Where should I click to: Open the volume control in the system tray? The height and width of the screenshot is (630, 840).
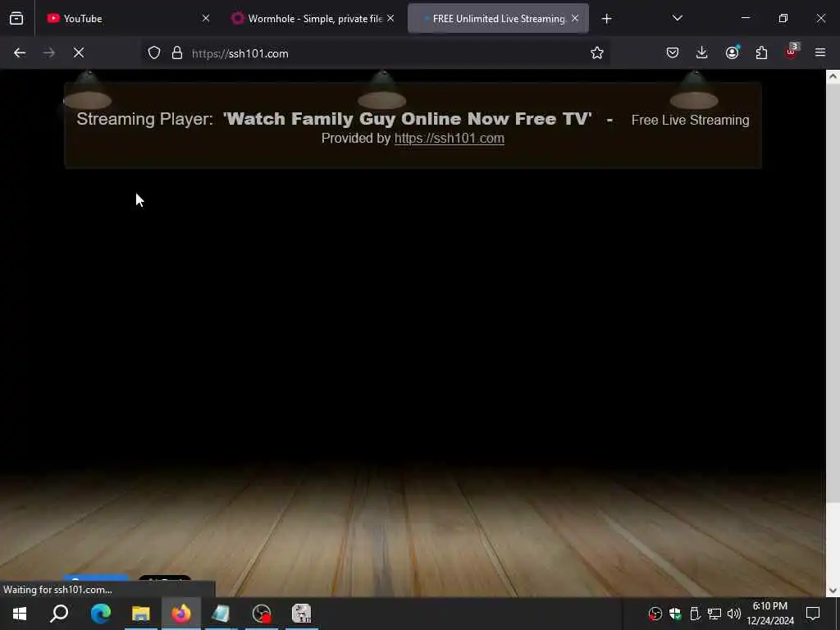point(734,614)
